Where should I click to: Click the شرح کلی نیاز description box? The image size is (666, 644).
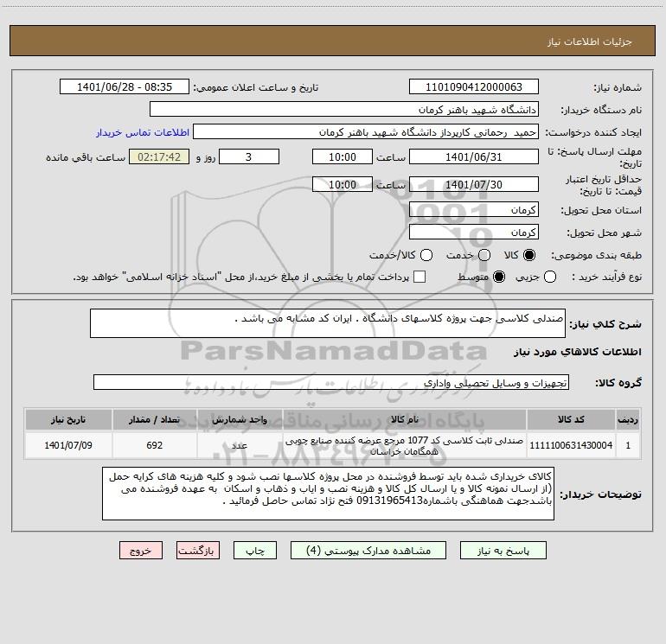pyautogui.click(x=328, y=323)
